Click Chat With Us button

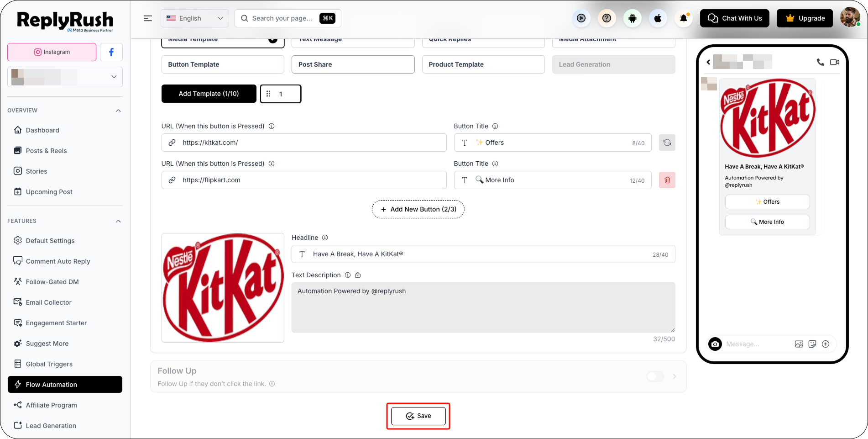(x=735, y=18)
